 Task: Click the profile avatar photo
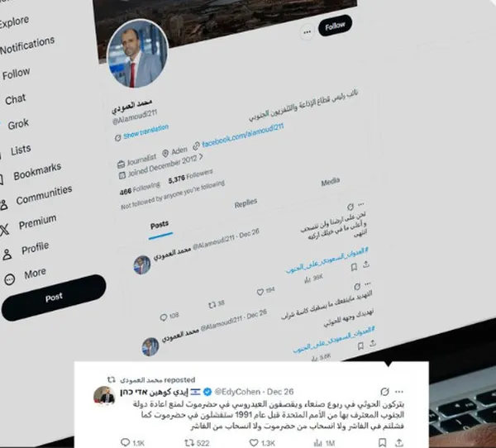138,54
